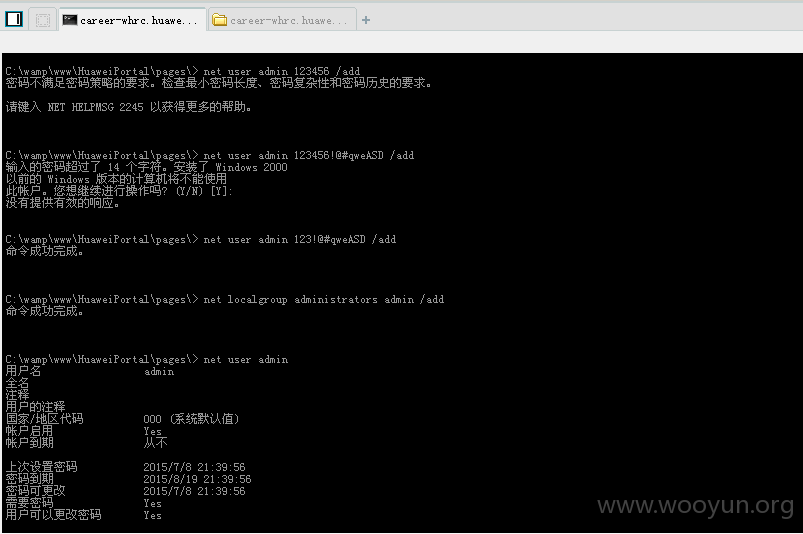Viewport: 803px width, 534px height.
Task: Click the terminal icon on the first tab
Action: click(70, 20)
